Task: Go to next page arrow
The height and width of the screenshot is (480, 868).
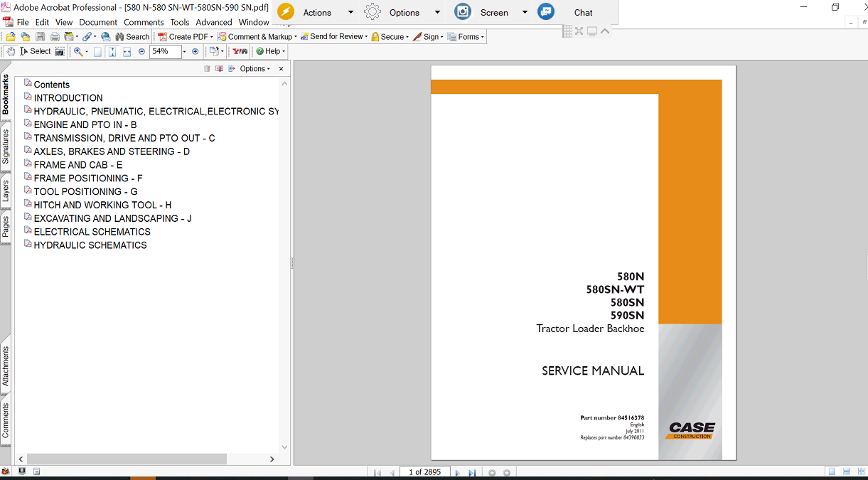Action: pos(457,472)
